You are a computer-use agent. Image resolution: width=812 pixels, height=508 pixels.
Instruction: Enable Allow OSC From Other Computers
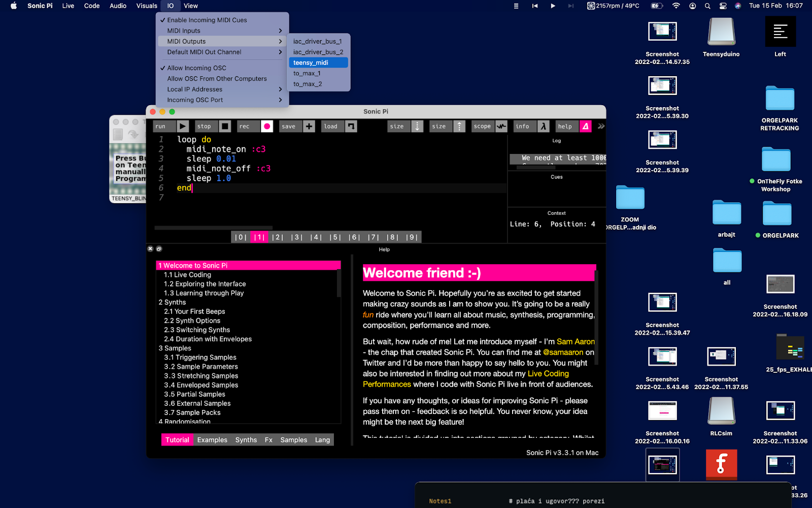click(x=217, y=78)
